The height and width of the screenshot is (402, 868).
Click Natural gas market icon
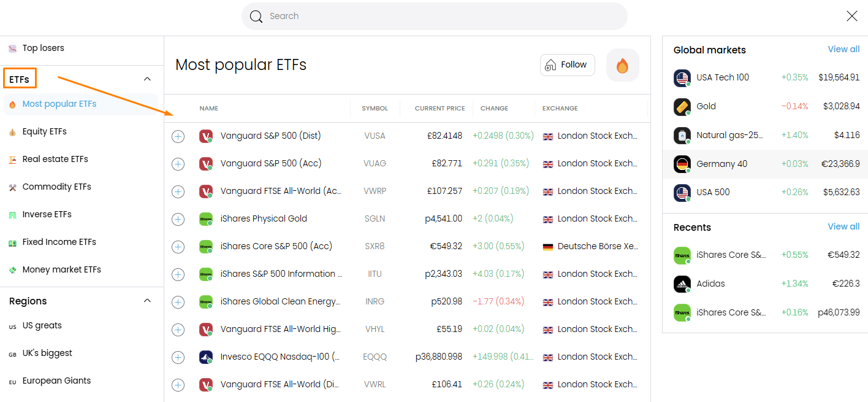[682, 136]
